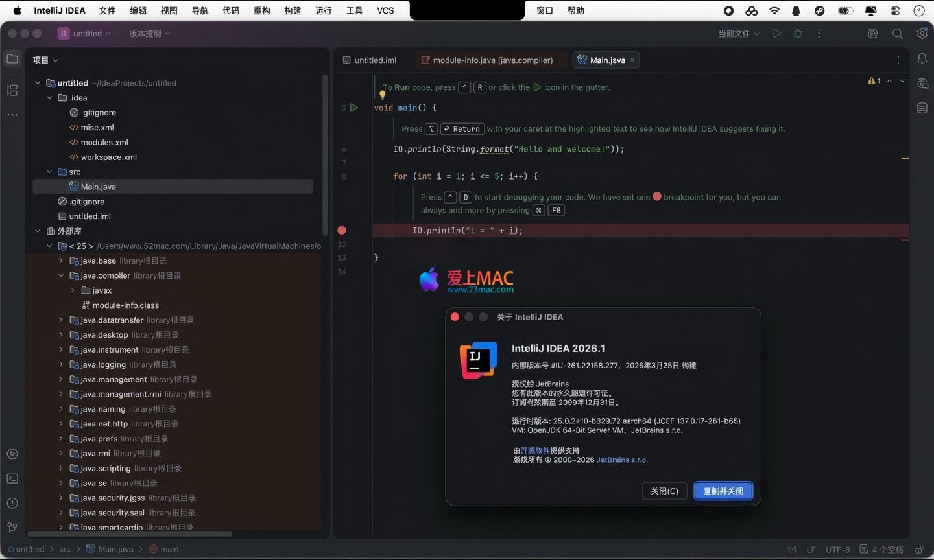Toggle the read-only lock icon in status bar
Viewport: 934px width, 560px height.
pyautogui.click(x=919, y=550)
